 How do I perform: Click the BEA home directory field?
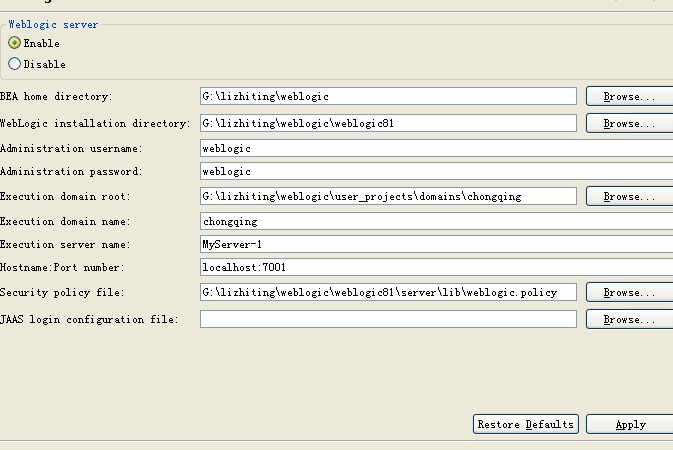388,97
